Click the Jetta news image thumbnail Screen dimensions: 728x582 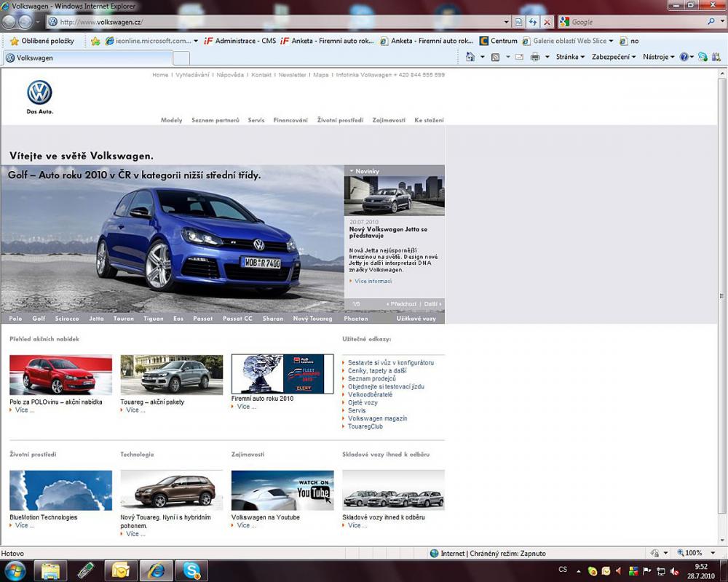click(394, 196)
